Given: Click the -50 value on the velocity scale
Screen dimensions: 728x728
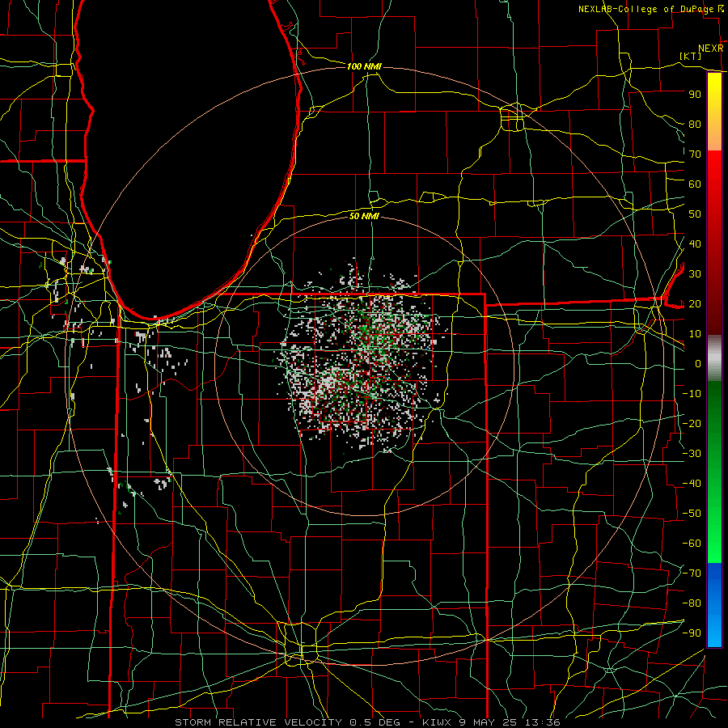Looking at the screenshot, I should (692, 514).
